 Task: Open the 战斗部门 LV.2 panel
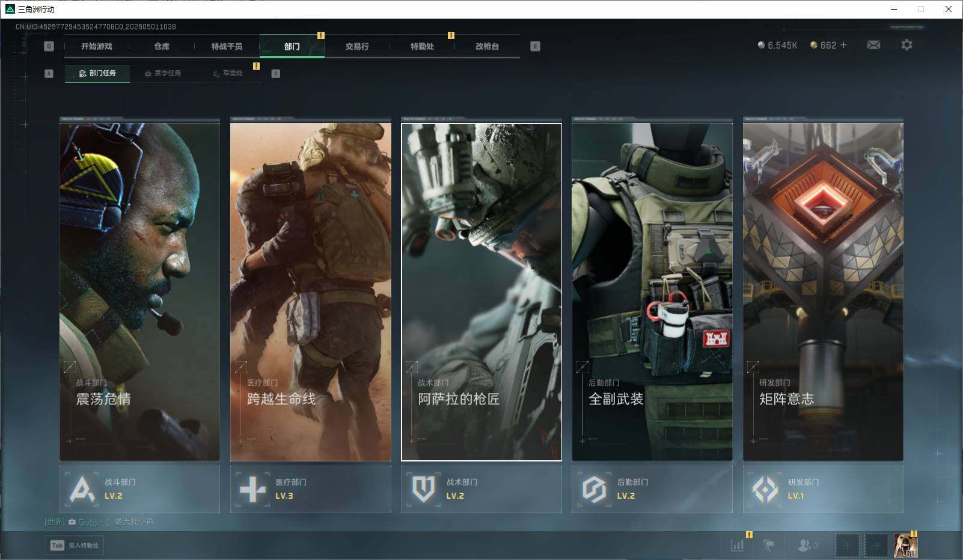(139, 489)
